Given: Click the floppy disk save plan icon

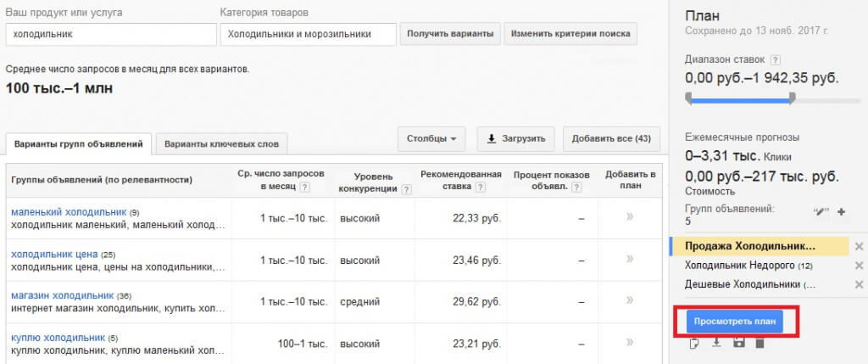Looking at the screenshot, I should coord(738,343).
